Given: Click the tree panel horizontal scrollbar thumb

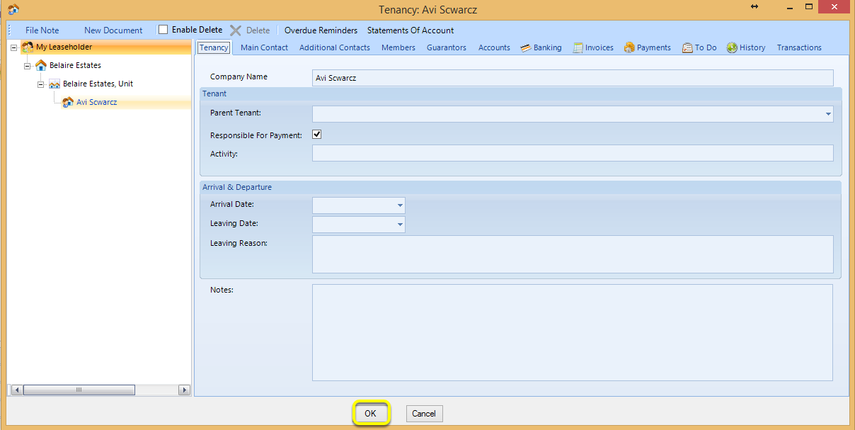Looking at the screenshot, I should click(x=79, y=390).
